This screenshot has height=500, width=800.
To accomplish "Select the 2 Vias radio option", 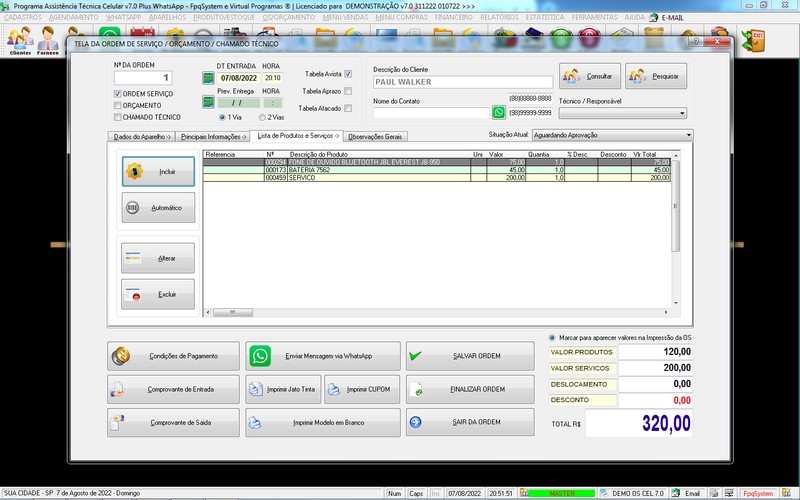I will [x=262, y=117].
